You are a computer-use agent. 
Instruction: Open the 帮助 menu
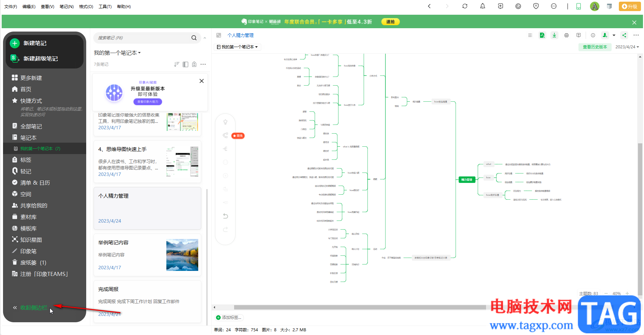coord(124,6)
